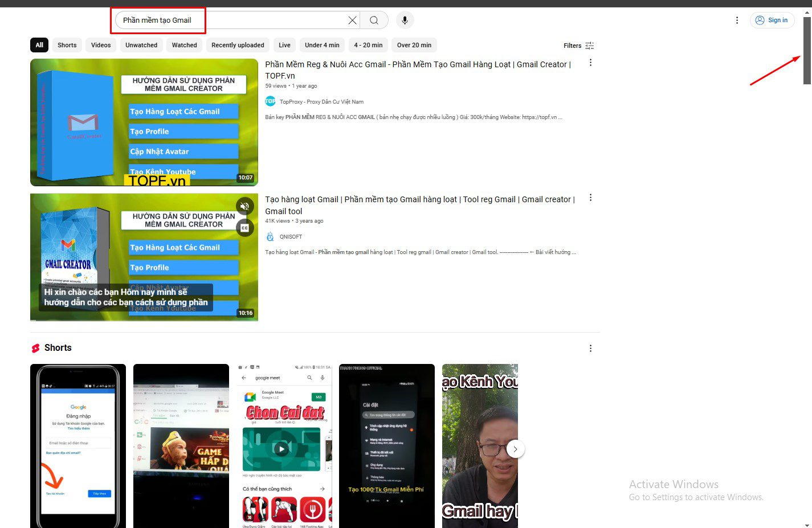Open the Short of the man with glasses
812x528 pixels.
480,446
